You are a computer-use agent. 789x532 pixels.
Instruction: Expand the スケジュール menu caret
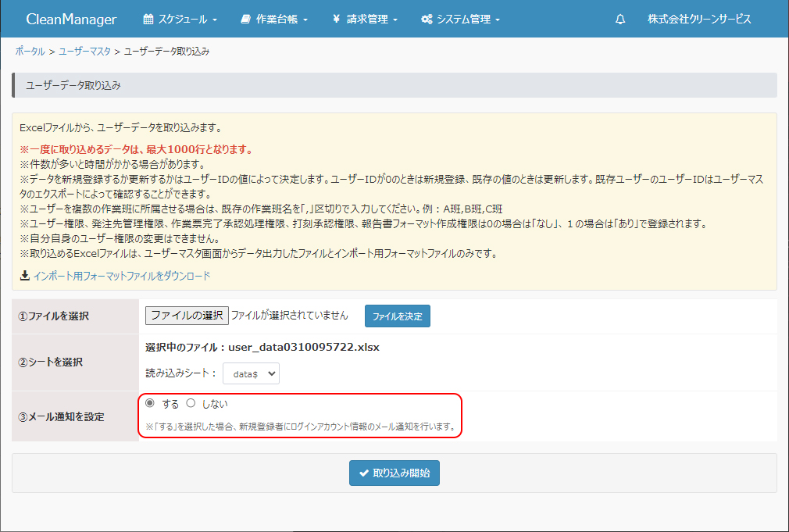click(x=215, y=20)
